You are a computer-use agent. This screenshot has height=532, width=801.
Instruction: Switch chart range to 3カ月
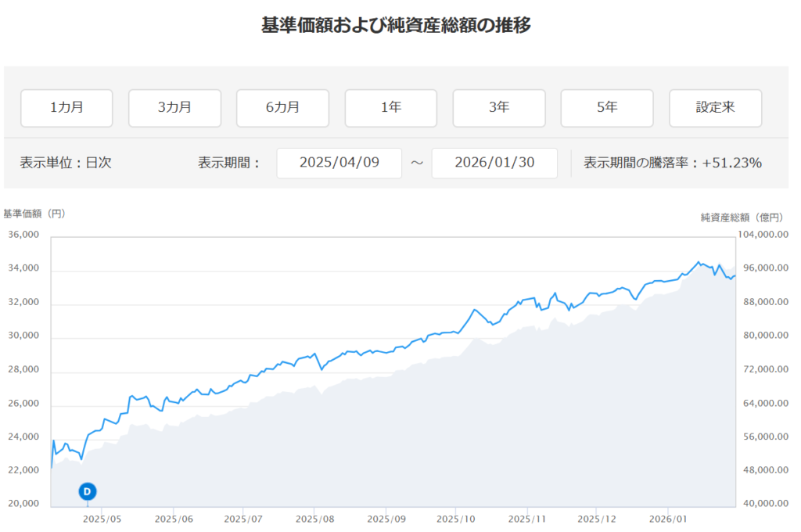coord(174,108)
